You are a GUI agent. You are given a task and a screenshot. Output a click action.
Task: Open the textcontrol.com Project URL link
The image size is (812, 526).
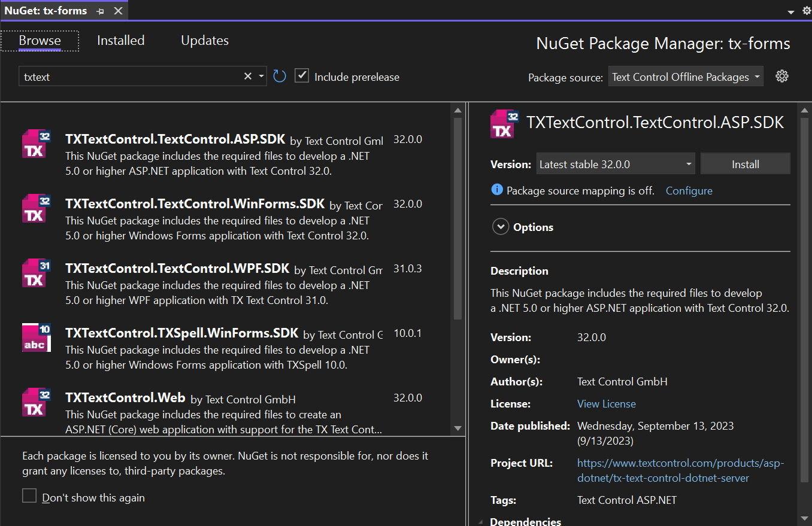[680, 470]
